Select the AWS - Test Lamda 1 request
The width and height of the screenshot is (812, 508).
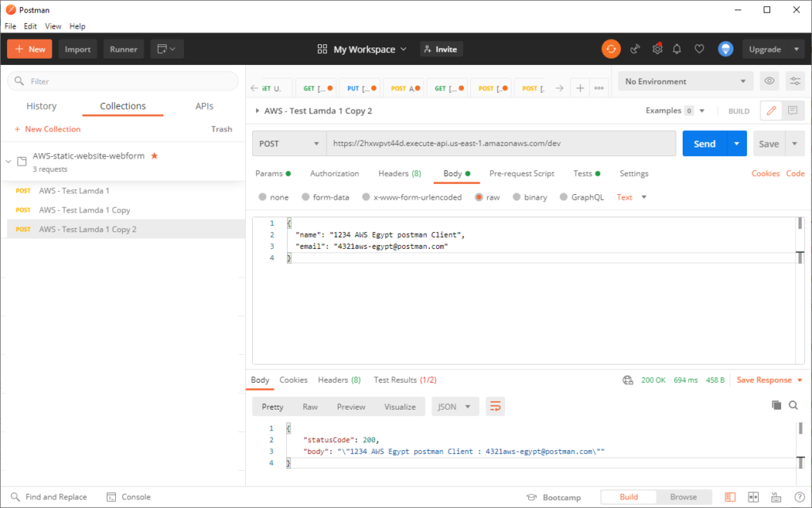(75, 190)
